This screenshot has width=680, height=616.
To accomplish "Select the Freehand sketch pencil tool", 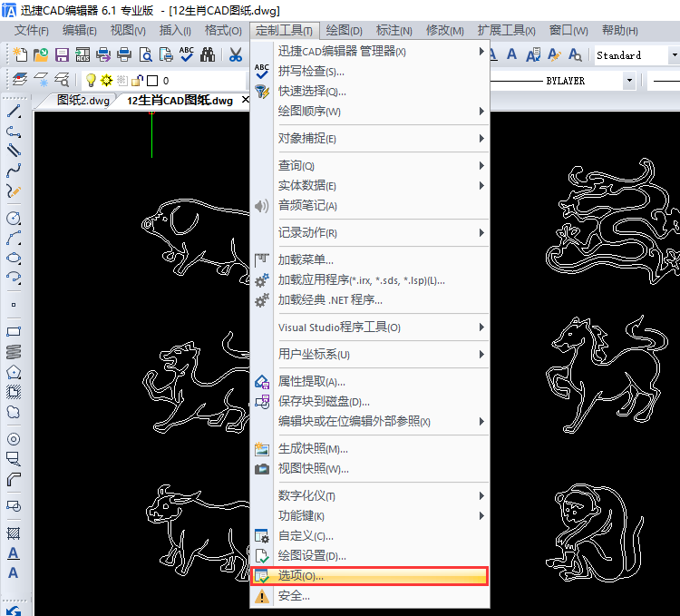I will pyautogui.click(x=14, y=191).
